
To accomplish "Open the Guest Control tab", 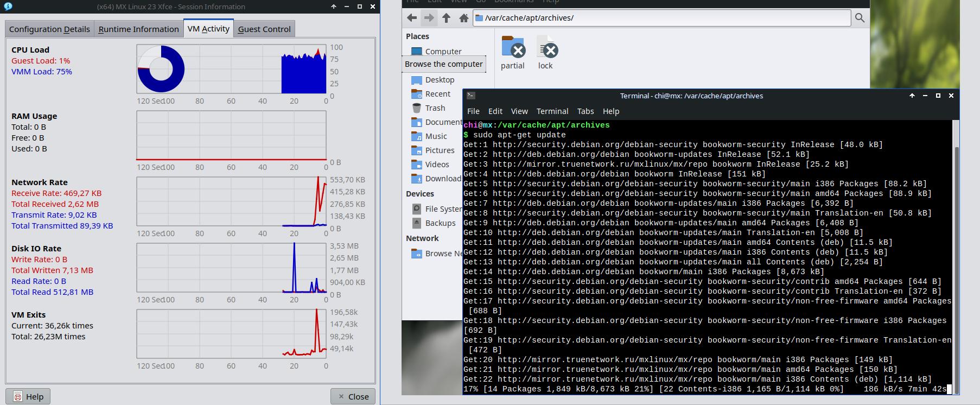I will point(264,29).
